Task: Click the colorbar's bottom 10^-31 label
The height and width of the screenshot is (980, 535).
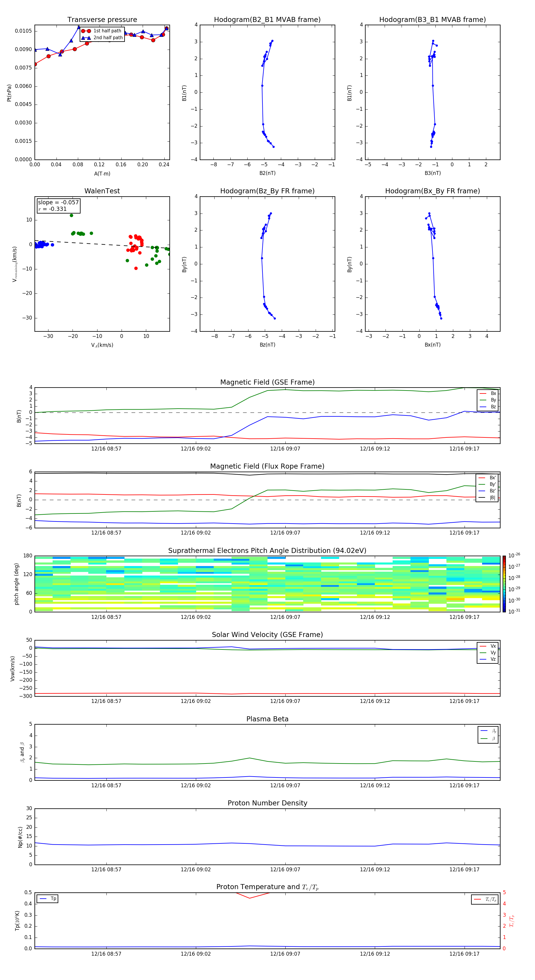Action: click(x=514, y=611)
